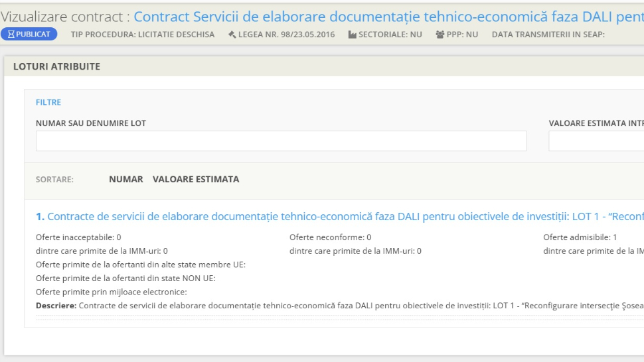The height and width of the screenshot is (362, 644).
Task: Focus the Valoare estimata filter field
Action: 596,141
